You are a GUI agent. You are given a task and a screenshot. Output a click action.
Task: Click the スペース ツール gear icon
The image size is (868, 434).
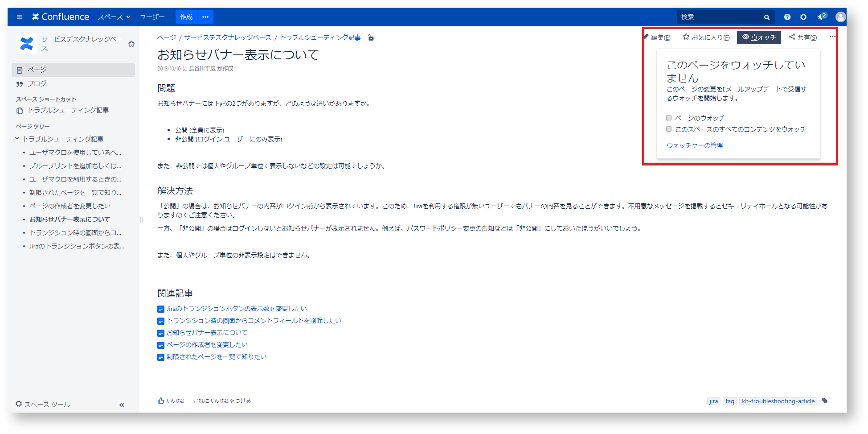pyautogui.click(x=19, y=404)
